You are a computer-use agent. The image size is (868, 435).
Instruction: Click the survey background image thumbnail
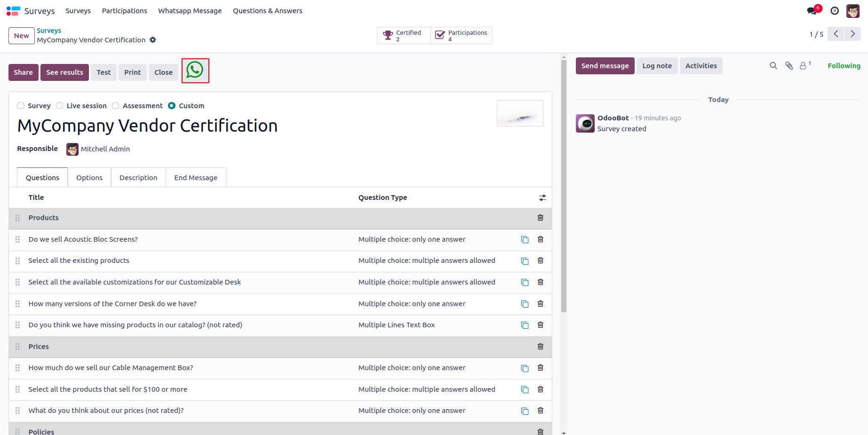coord(520,113)
